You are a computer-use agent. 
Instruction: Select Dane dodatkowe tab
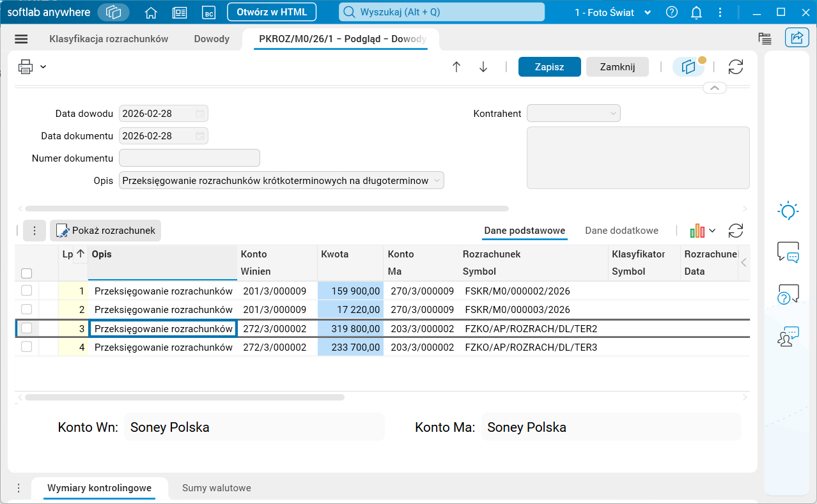(x=621, y=231)
